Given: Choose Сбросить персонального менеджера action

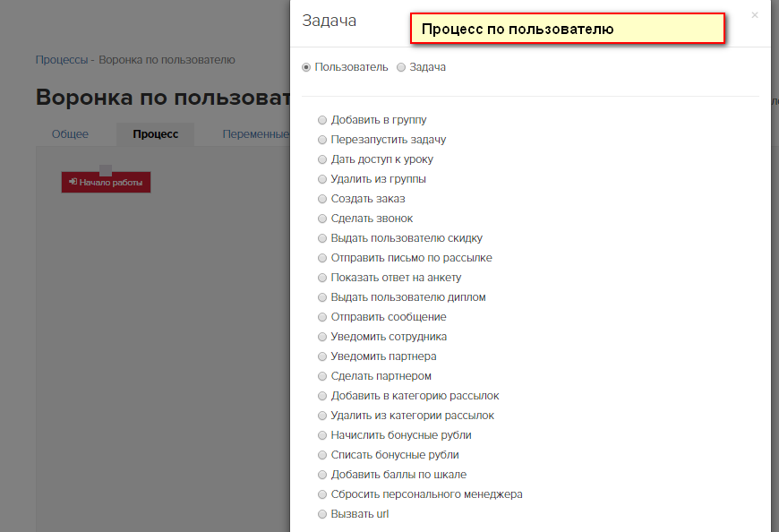Looking at the screenshot, I should click(x=322, y=494).
